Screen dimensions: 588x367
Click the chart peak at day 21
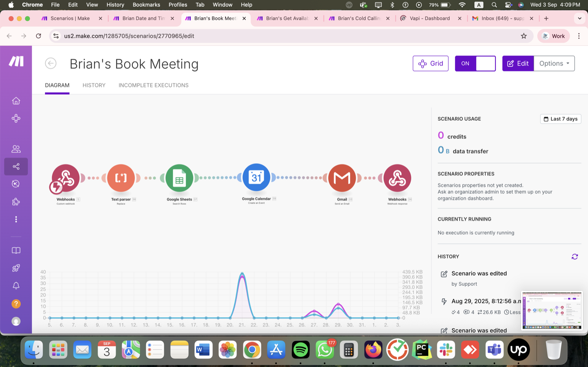242,273
